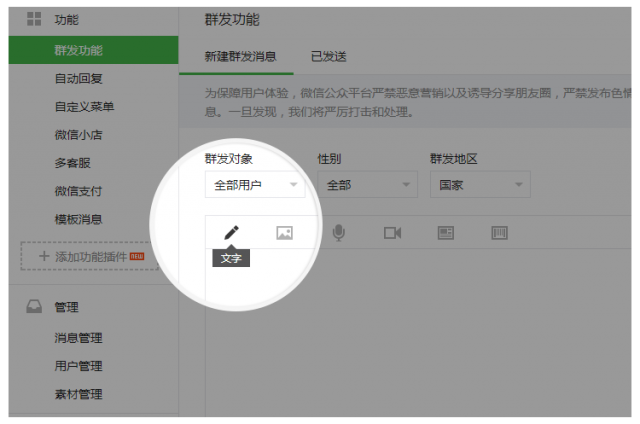
Task: Choose the image message icon
Action: [x=285, y=233]
